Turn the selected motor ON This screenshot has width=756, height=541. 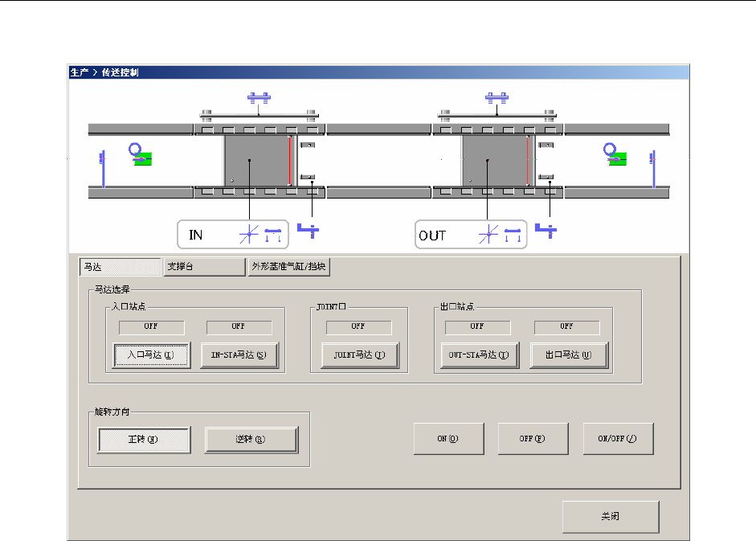448,439
